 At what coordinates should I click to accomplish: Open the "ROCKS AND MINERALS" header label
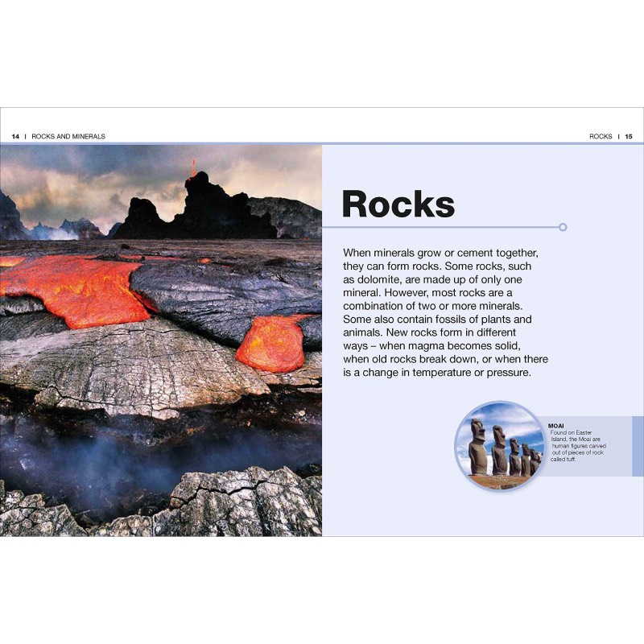[x=68, y=136]
